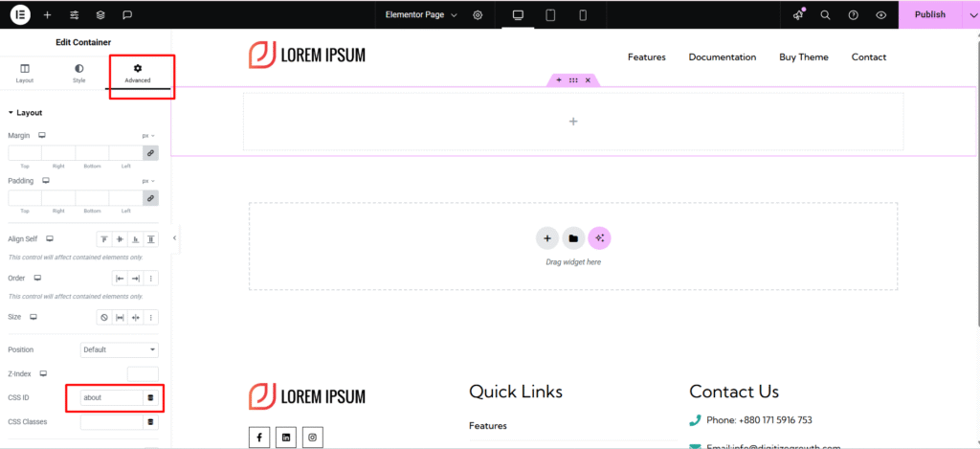Switch to the Layout tab

pos(25,74)
